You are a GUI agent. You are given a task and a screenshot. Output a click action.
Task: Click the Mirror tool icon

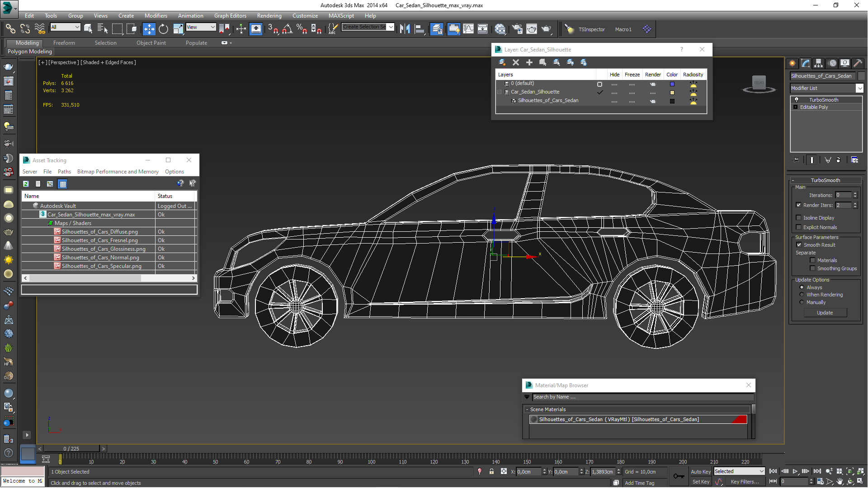tap(405, 29)
